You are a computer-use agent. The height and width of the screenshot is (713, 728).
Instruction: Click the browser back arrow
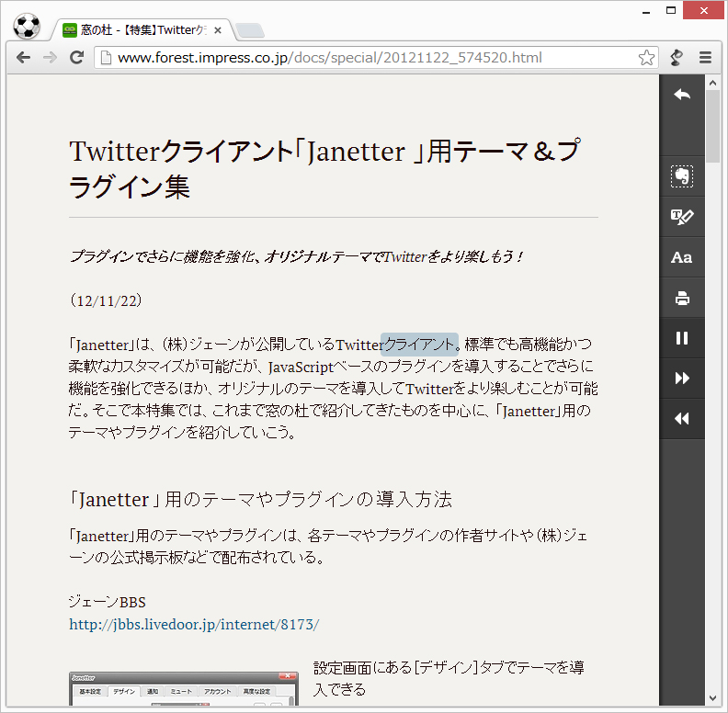tap(23, 58)
